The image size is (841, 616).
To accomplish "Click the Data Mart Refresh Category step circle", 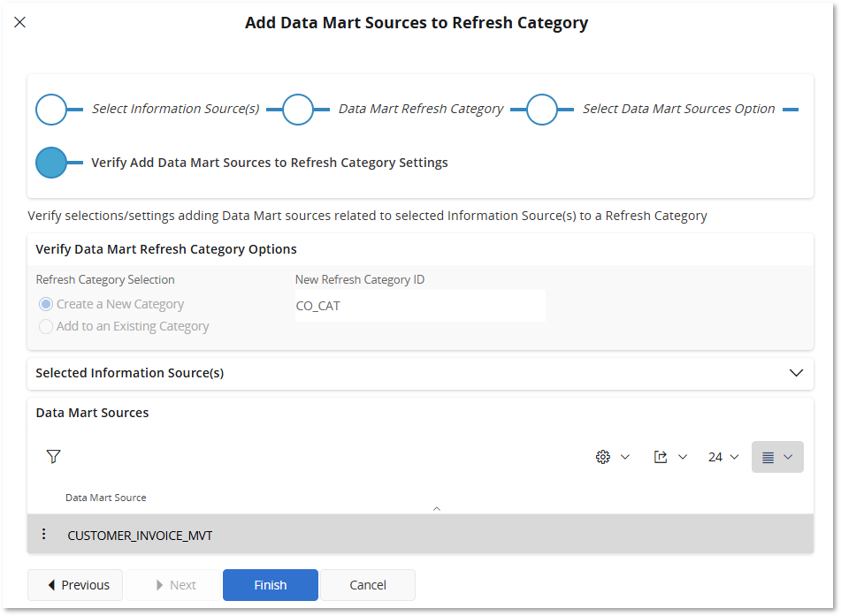I will (x=298, y=110).
